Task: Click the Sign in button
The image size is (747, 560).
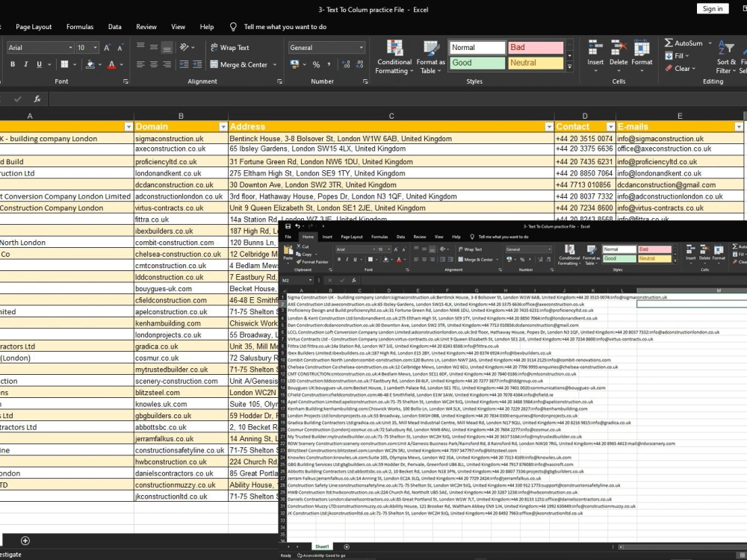Action: click(x=713, y=8)
